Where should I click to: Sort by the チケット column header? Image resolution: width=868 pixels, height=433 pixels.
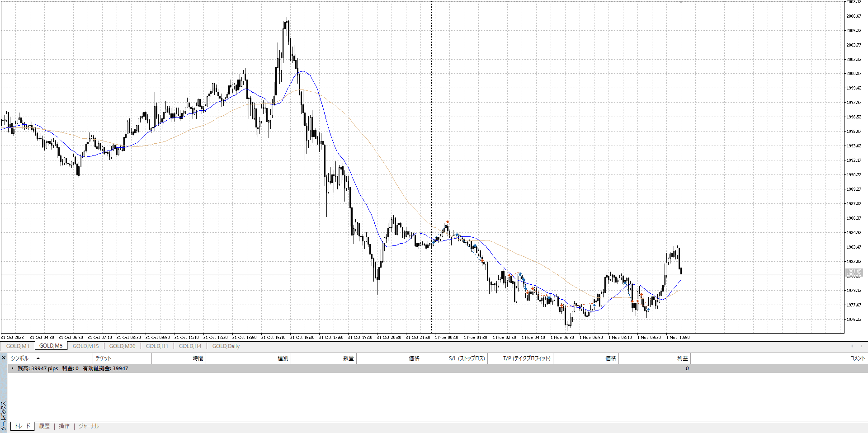(x=104, y=358)
